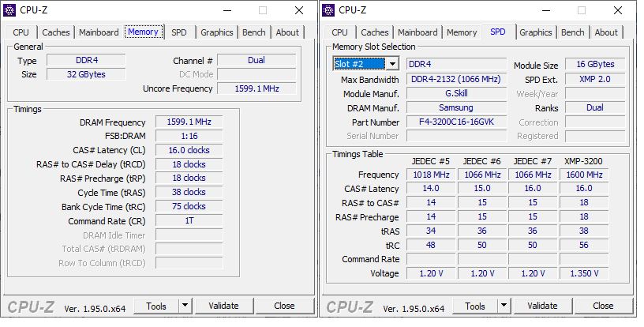The width and height of the screenshot is (644, 327).
Task: Click the Dual channel value field
Action: (256, 60)
